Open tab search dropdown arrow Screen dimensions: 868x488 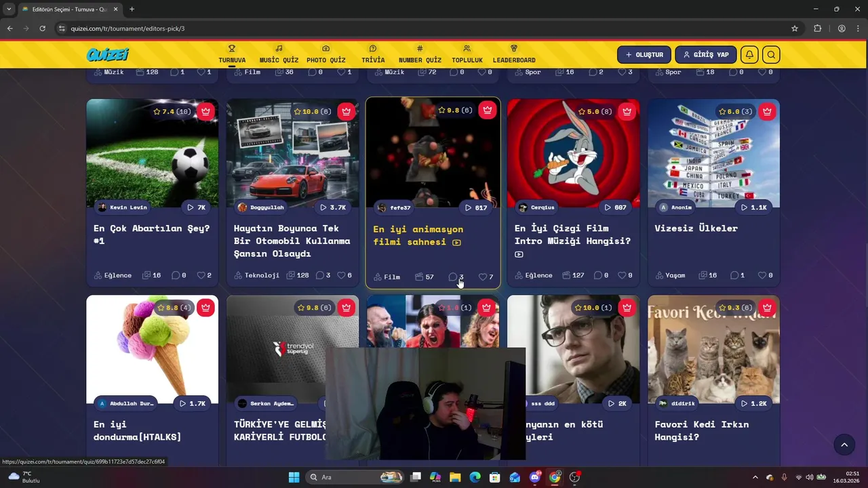coord(9,9)
